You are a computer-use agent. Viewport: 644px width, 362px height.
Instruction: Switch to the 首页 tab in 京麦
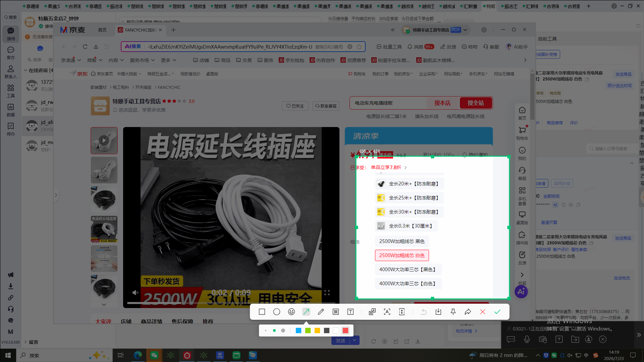click(102, 30)
